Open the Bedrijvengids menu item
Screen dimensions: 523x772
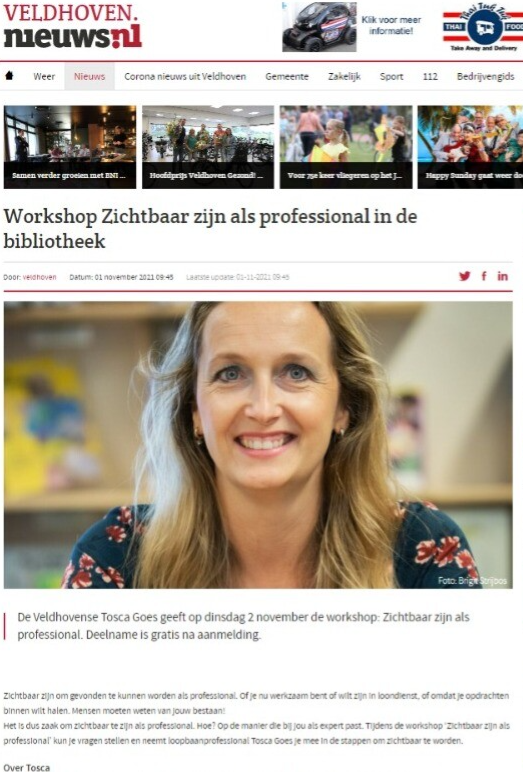[x=485, y=76]
